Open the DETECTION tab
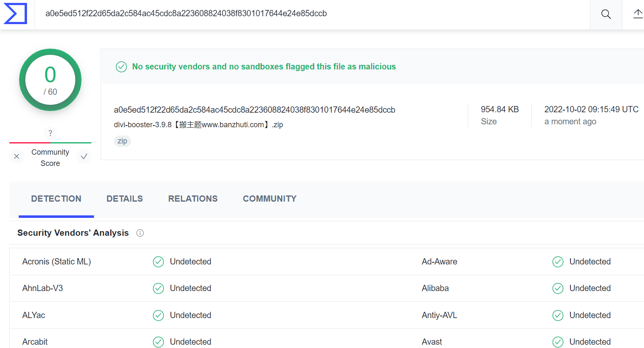The height and width of the screenshot is (348, 644). coord(56,199)
